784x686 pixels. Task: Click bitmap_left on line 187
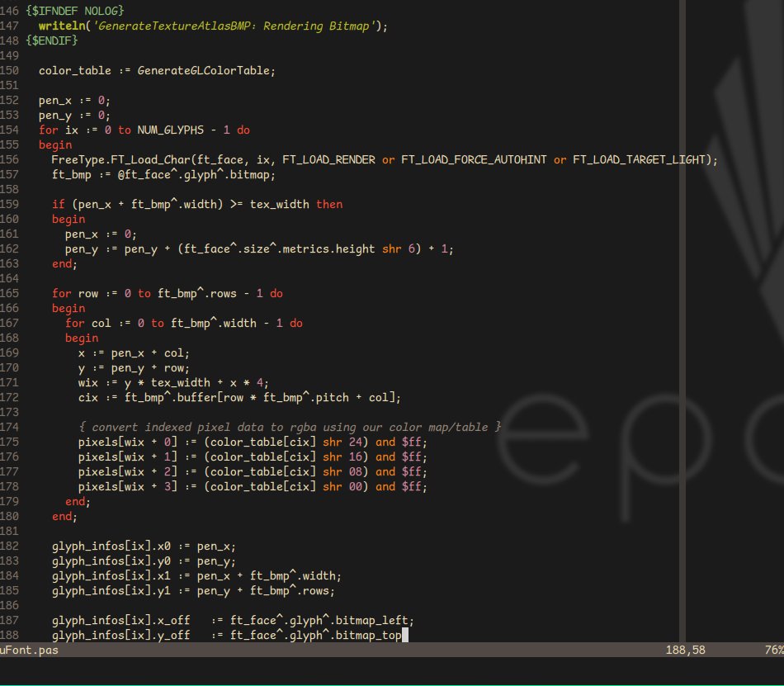click(x=372, y=621)
